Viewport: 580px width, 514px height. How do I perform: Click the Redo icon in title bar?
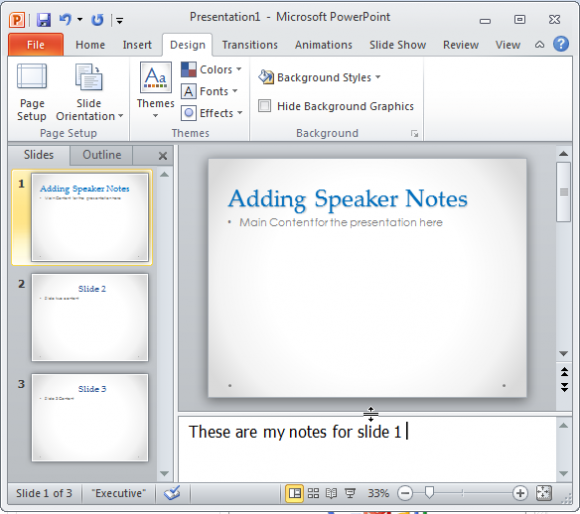coord(98,20)
